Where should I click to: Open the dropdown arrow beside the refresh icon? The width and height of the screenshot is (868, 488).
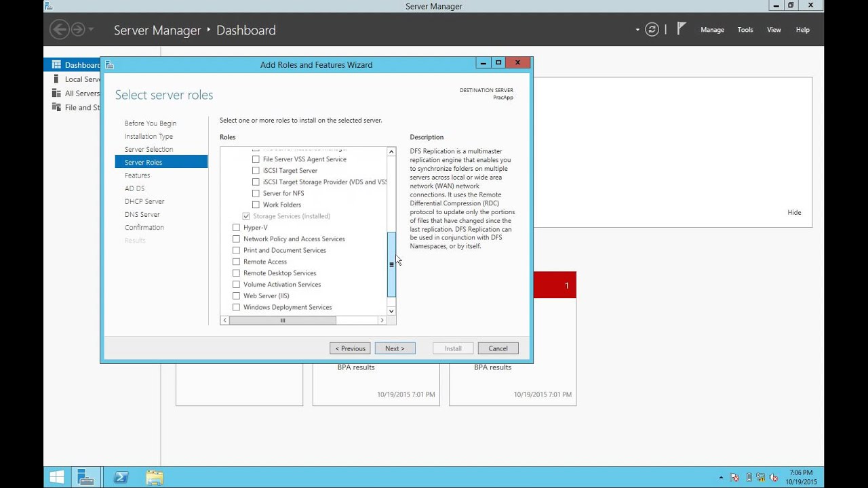point(637,30)
